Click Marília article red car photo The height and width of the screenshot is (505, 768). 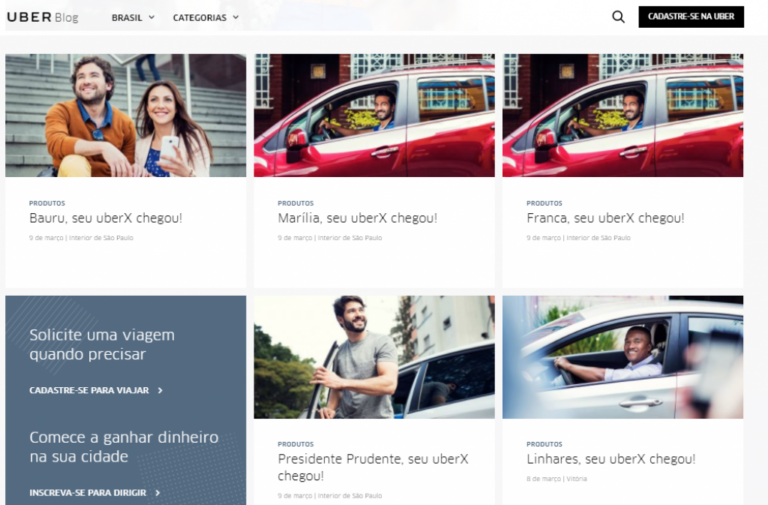click(x=374, y=116)
